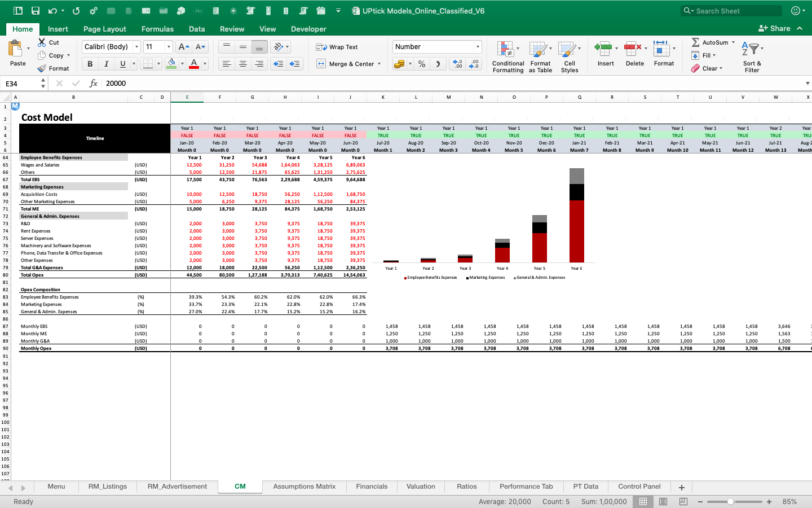Expand the formula bar chevron
Screen dimensions: 812x508
pos(807,84)
